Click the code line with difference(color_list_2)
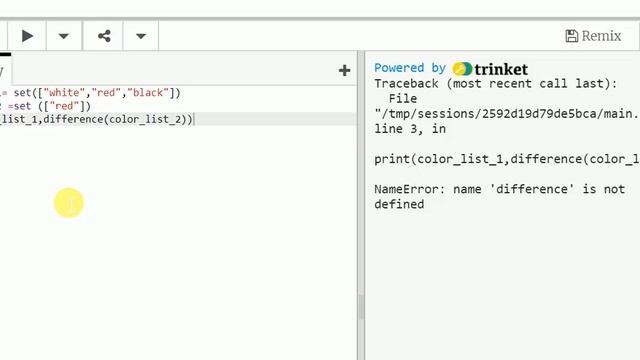Image resolution: width=640 pixels, height=360 pixels. 178,119
